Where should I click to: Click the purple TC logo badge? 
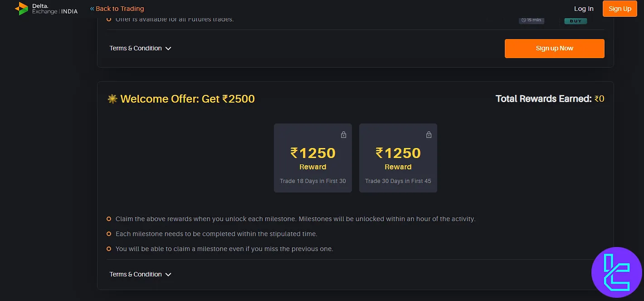(x=617, y=272)
